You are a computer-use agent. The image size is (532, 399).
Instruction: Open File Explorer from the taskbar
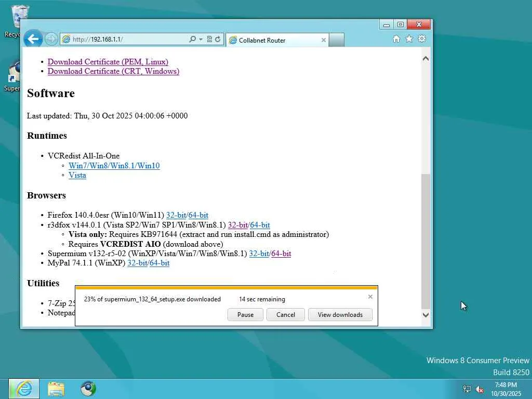(56, 389)
